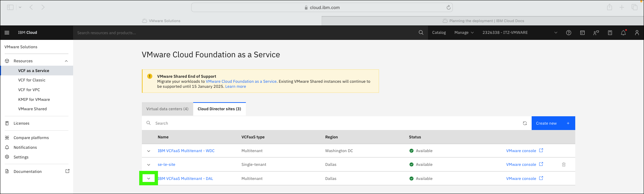Open Settings in sidebar
The image size is (644, 194).
21,157
